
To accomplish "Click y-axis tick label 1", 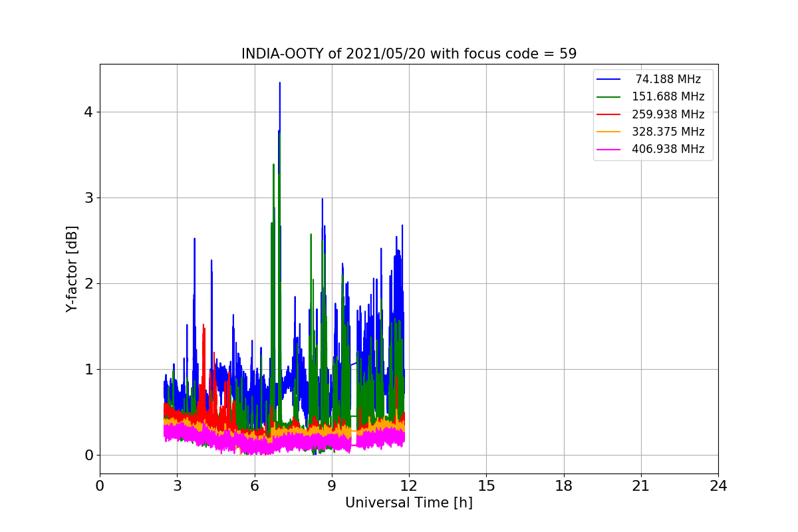I will pos(88,369).
